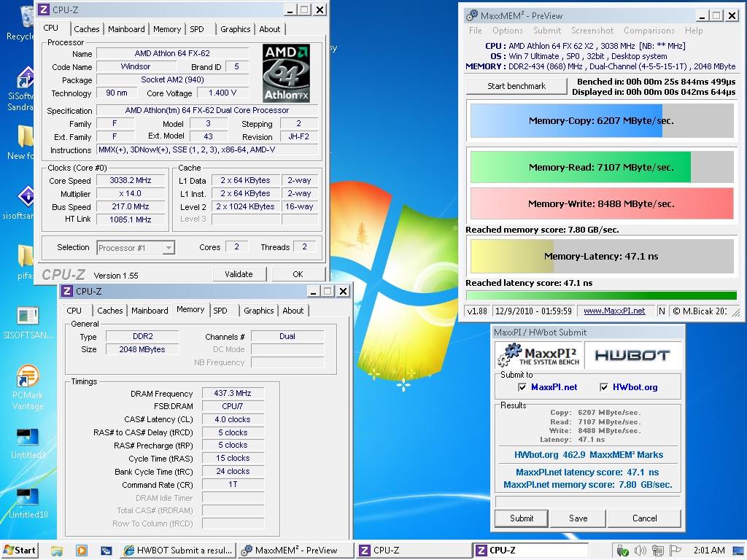Click the HWBOT logo in Submit dialog

click(632, 355)
